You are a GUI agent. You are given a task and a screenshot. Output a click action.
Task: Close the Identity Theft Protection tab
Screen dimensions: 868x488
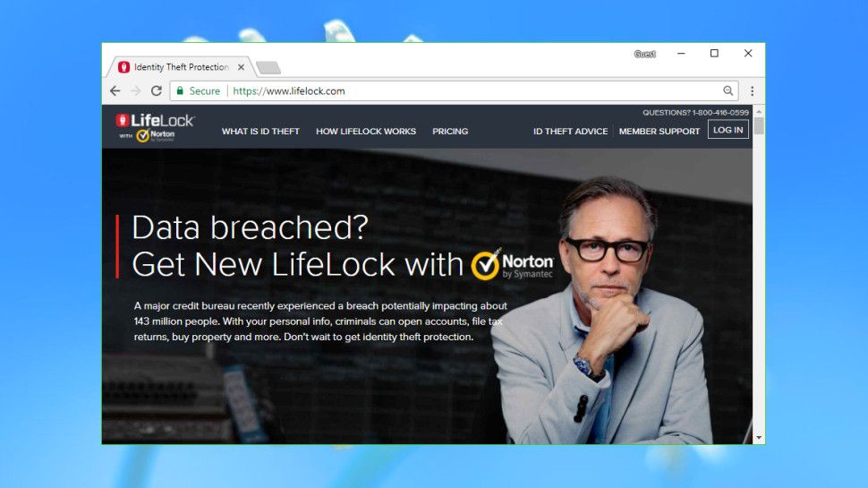click(241, 67)
